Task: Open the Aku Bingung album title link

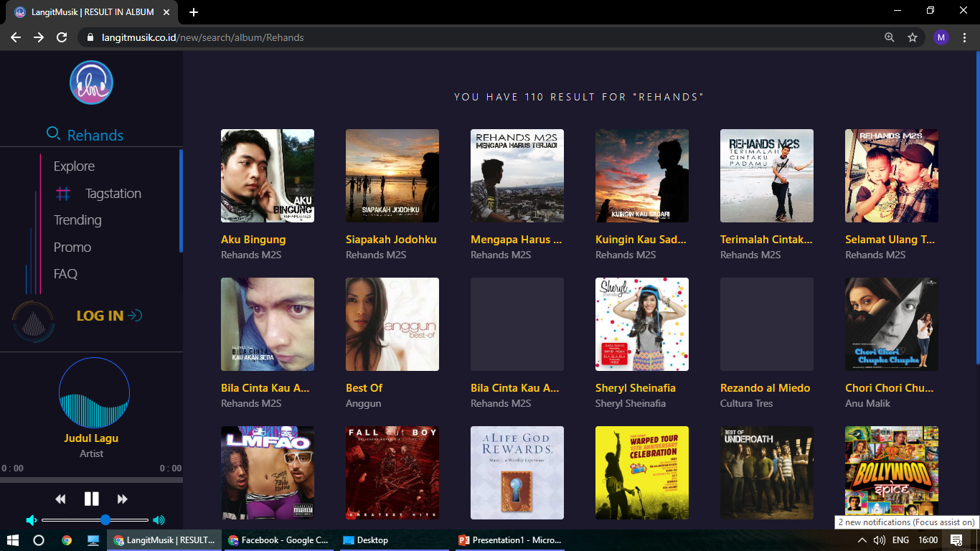Action: (253, 240)
